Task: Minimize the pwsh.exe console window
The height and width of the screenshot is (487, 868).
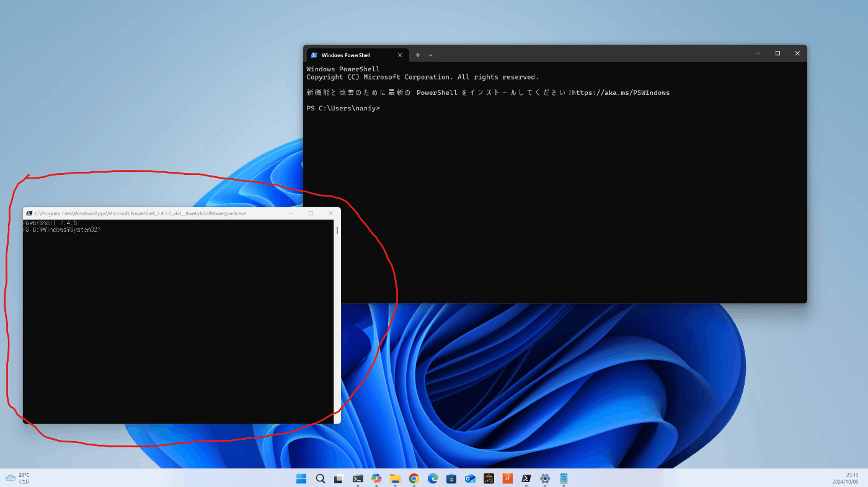Action: click(291, 213)
